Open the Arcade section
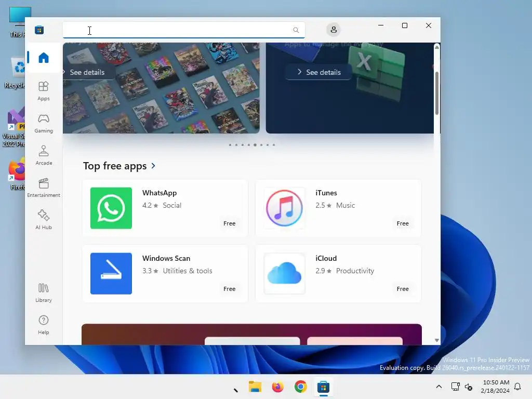Viewport: 532px width, 399px height. click(44, 156)
